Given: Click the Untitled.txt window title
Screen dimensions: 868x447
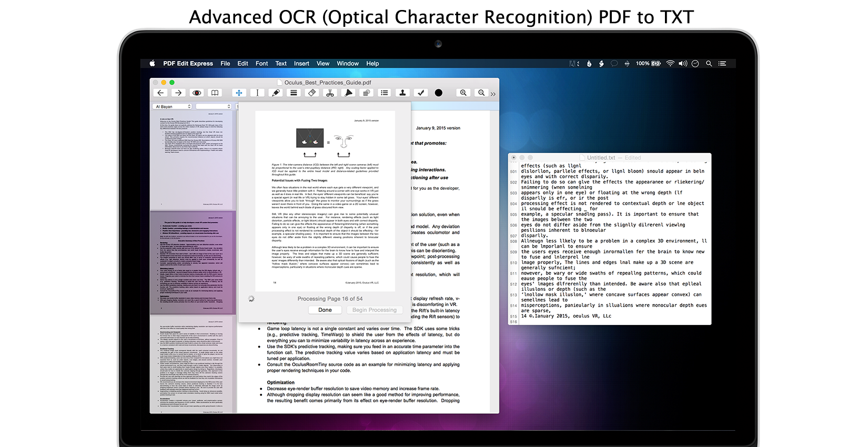Looking at the screenshot, I should point(601,158).
